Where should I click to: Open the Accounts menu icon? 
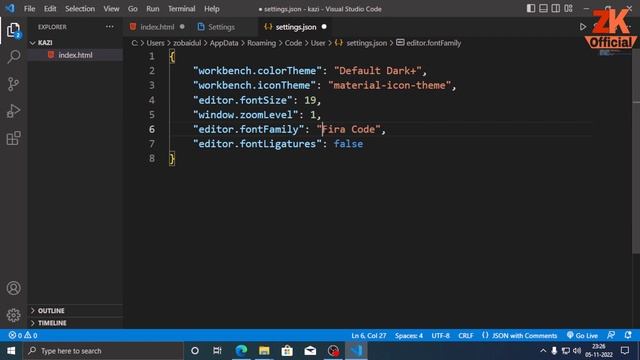coord(13,288)
